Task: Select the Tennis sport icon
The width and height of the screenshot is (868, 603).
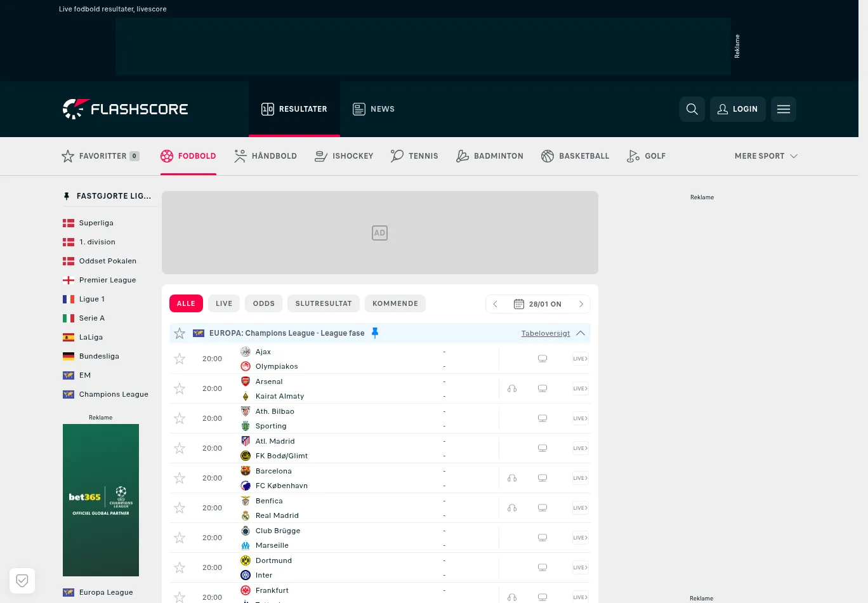Action: (x=397, y=156)
